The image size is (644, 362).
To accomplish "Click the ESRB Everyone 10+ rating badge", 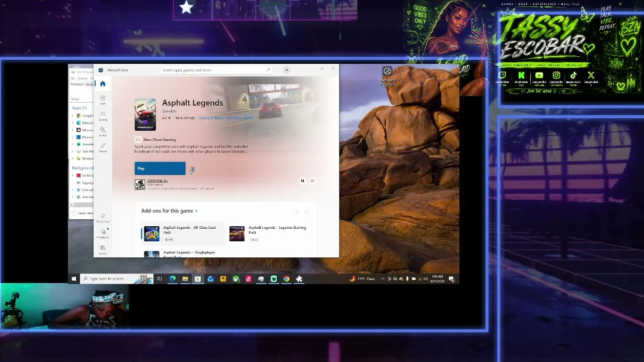I will tap(139, 185).
